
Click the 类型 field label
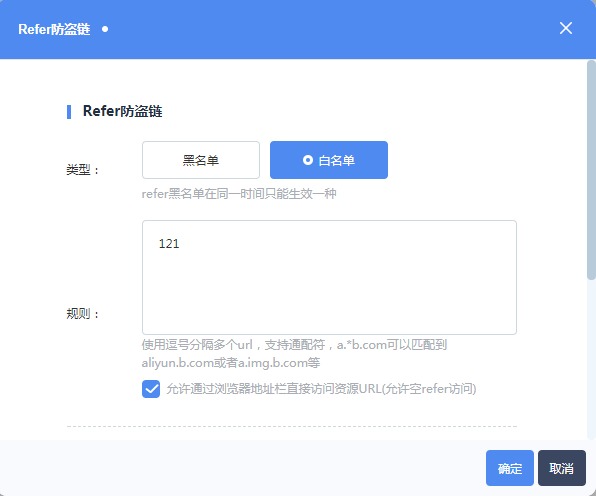click(x=82, y=170)
